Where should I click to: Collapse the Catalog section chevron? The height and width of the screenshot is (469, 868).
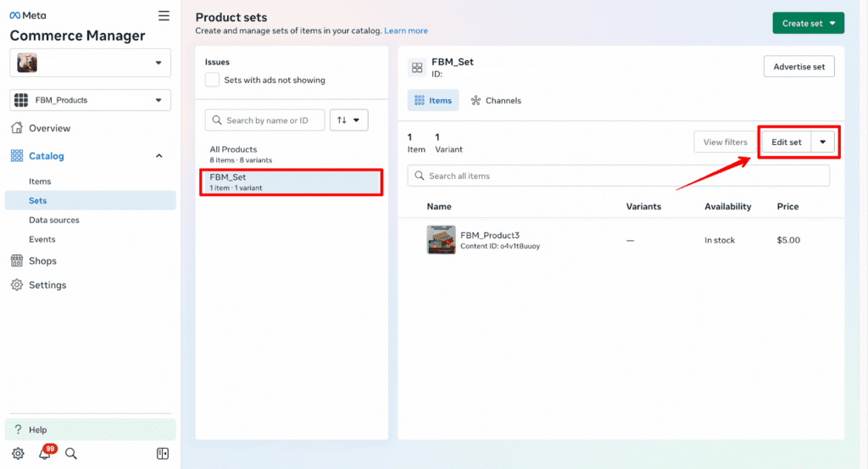coord(159,155)
